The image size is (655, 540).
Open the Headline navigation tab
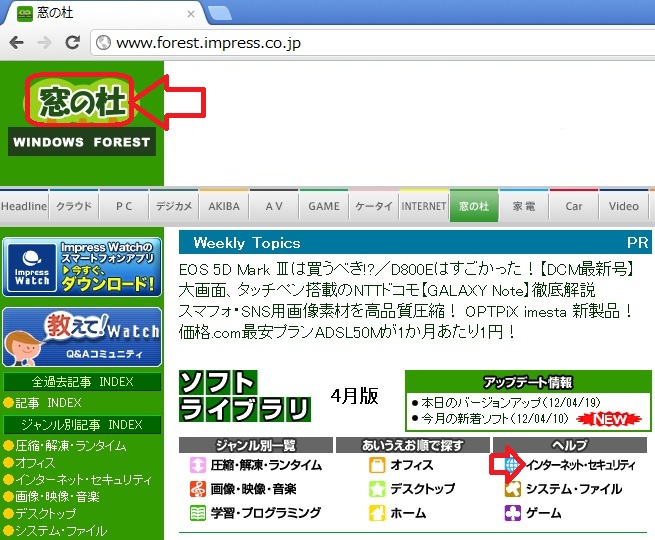[x=24, y=206]
